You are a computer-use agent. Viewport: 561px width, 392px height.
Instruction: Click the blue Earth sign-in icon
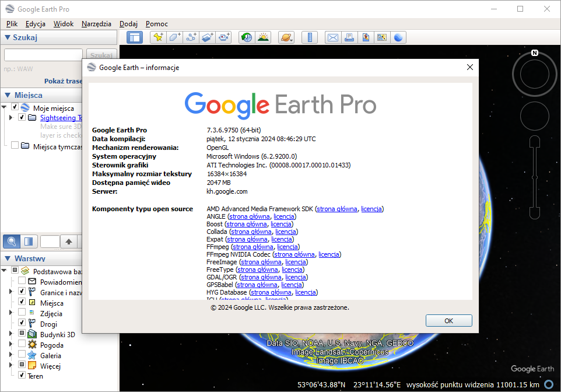pos(398,37)
